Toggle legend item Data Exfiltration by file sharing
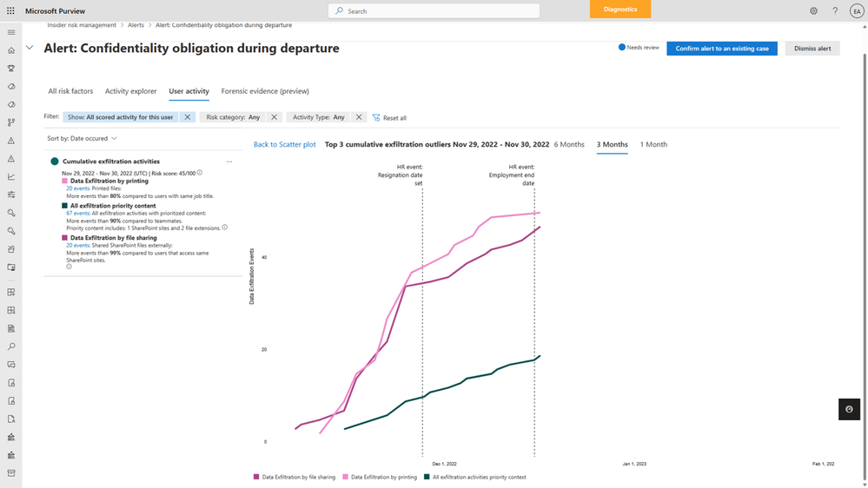This screenshot has height=488, width=868. pos(295,477)
